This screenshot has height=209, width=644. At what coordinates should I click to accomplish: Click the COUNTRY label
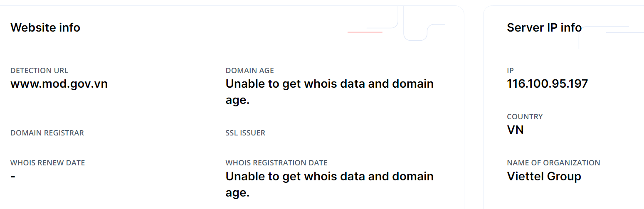coord(525,117)
